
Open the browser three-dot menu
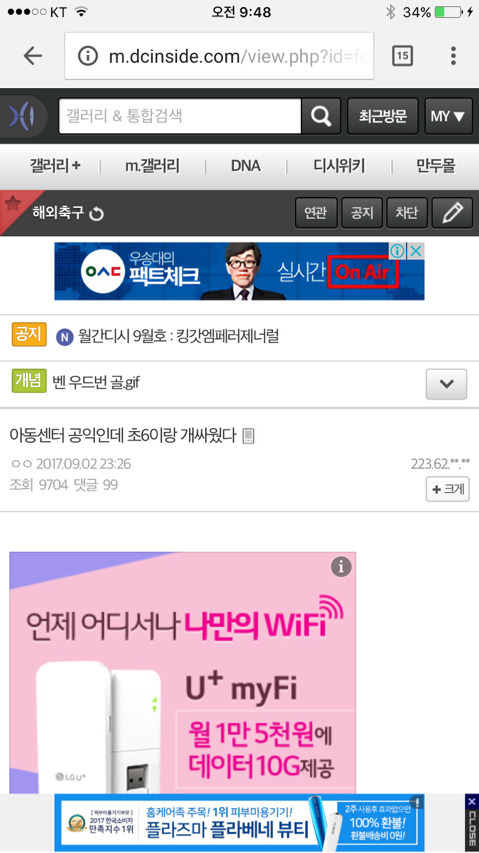point(453,55)
